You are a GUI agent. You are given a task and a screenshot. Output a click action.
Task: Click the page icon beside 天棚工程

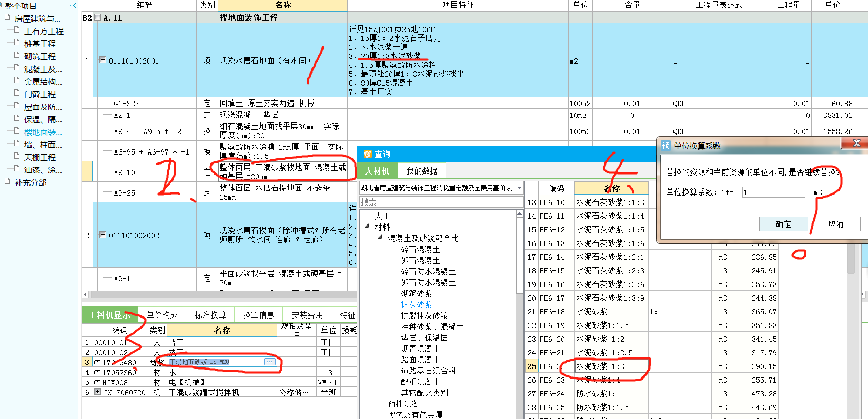tap(17, 156)
